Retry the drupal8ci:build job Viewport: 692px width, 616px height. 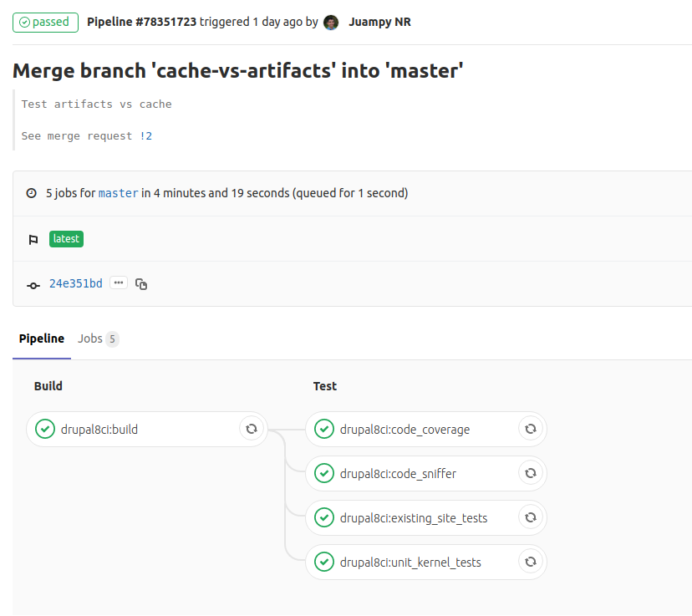point(252,429)
